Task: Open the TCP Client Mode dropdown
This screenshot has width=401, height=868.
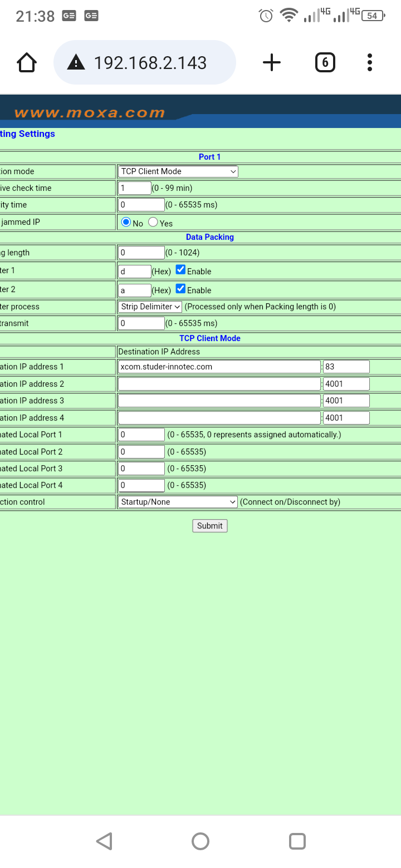Action: click(178, 171)
